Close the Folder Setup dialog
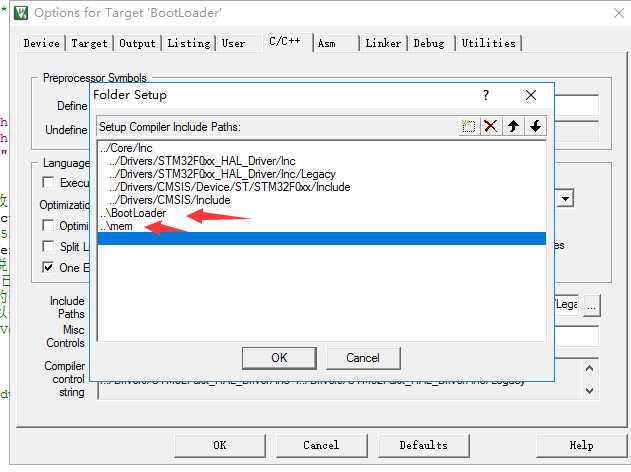The height and width of the screenshot is (472, 631). (531, 95)
